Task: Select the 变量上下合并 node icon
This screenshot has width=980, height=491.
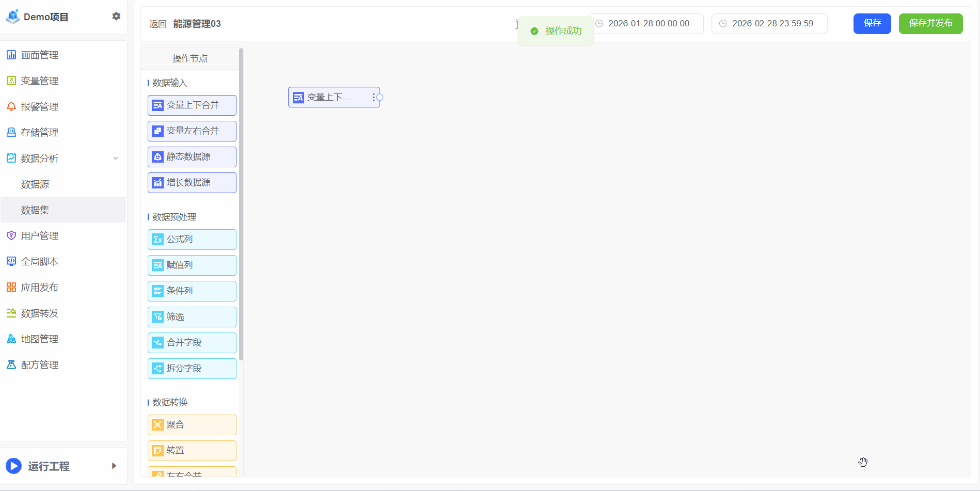Action: 158,105
